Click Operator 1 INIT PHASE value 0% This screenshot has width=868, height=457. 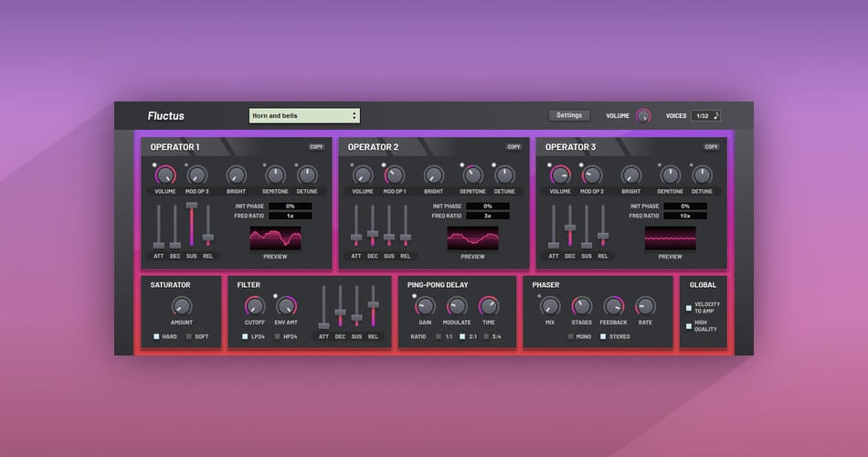[290, 206]
